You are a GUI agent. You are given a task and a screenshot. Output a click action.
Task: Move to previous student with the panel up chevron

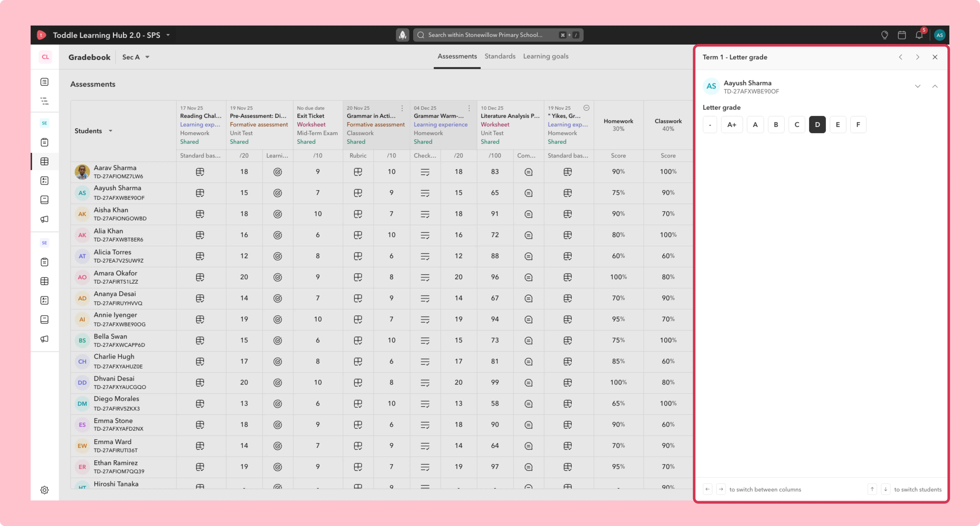(x=935, y=86)
